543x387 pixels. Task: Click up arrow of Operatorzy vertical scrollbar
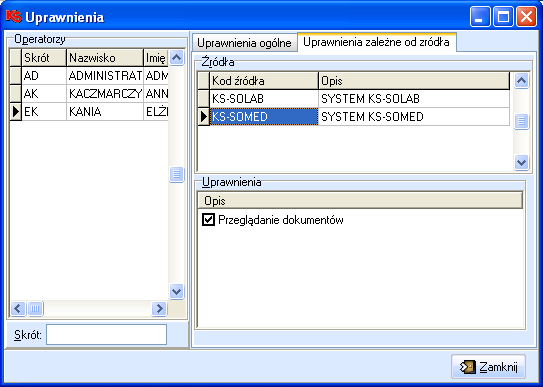[x=177, y=57]
